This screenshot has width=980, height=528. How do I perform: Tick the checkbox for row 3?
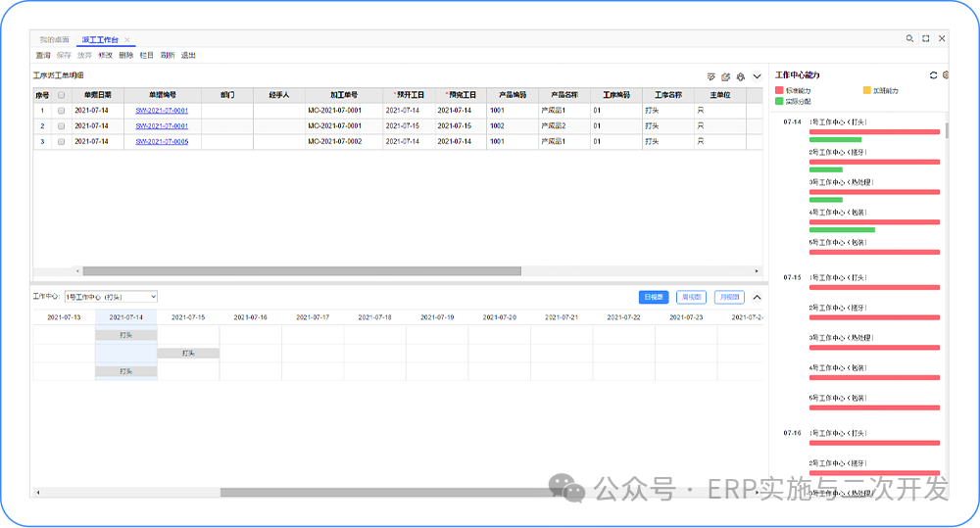[x=62, y=142]
